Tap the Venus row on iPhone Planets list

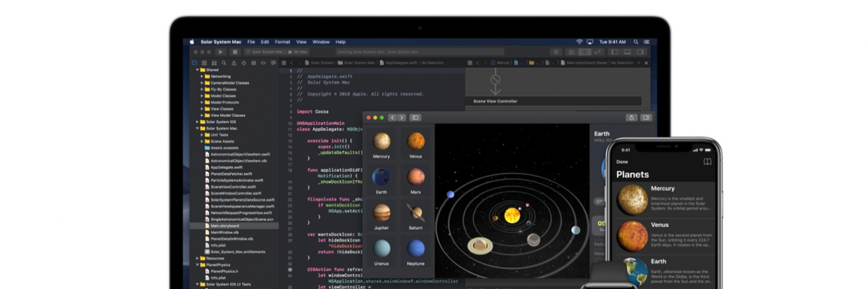pos(664,236)
